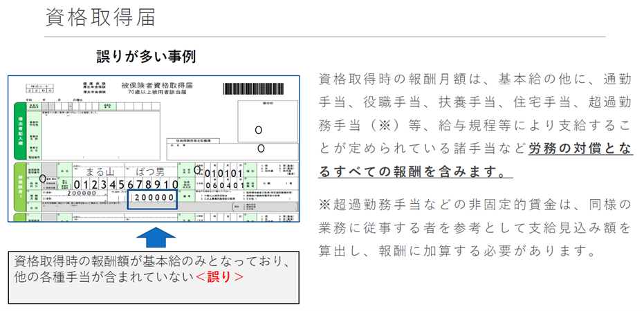Click the paragraph line starting 資格取得時の報酬月額は
644x311 pixels.
(475, 80)
